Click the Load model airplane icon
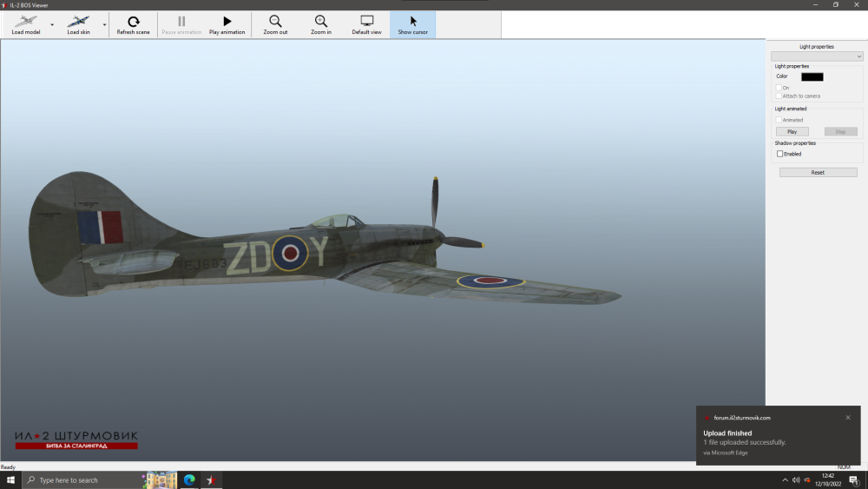The width and height of the screenshot is (868, 489). (x=25, y=21)
